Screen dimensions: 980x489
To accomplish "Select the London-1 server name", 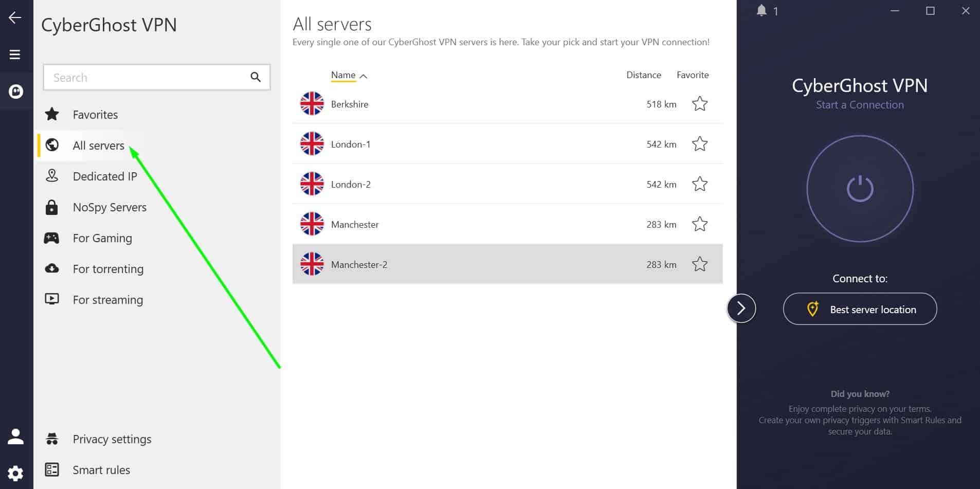I will click(351, 144).
